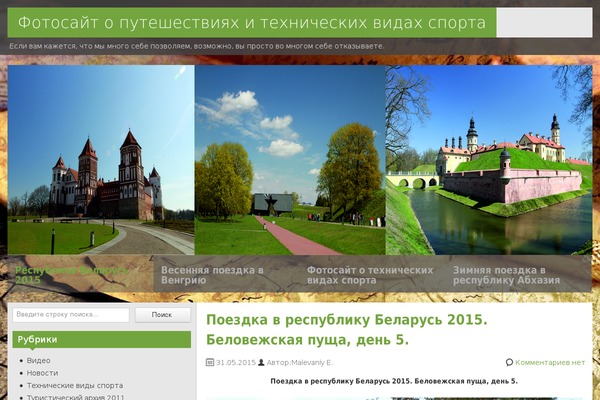Click the author text 'Автор:Malevaniy E.'
600x400 pixels.
point(300,362)
